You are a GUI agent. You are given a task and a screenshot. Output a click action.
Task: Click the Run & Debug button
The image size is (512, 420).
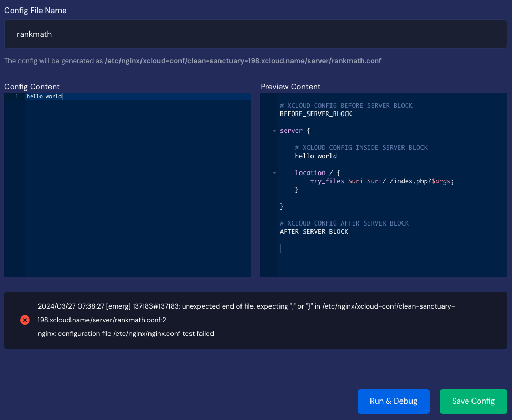click(394, 401)
